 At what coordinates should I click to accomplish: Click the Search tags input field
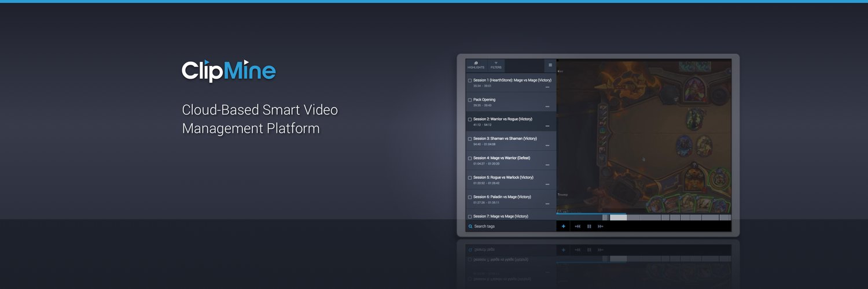pos(511,227)
